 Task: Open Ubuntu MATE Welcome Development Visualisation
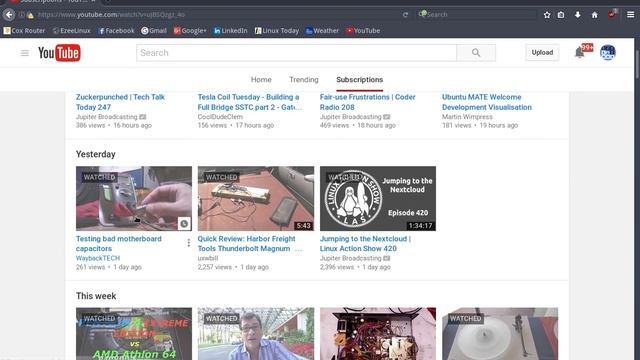(487, 102)
